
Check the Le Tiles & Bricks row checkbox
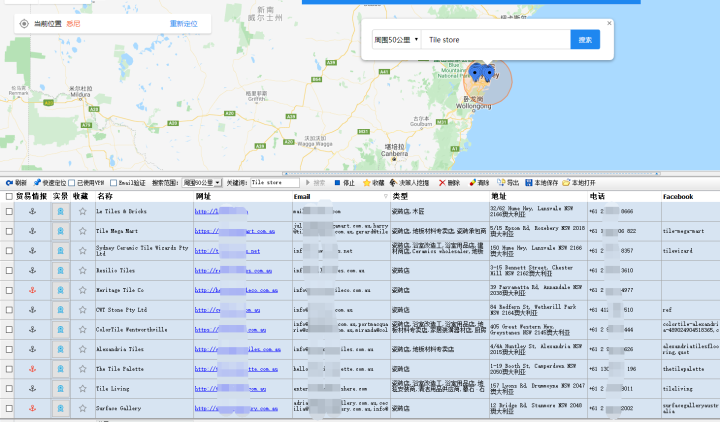(x=9, y=211)
